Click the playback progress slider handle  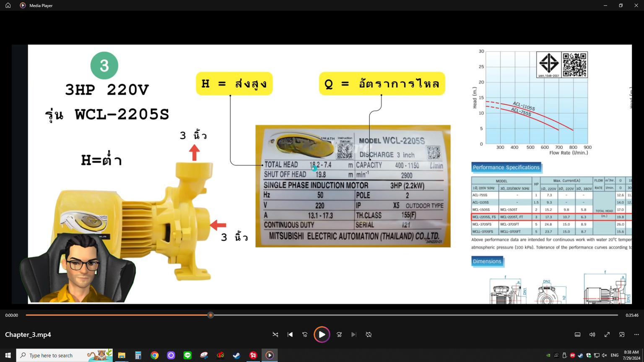(210, 315)
